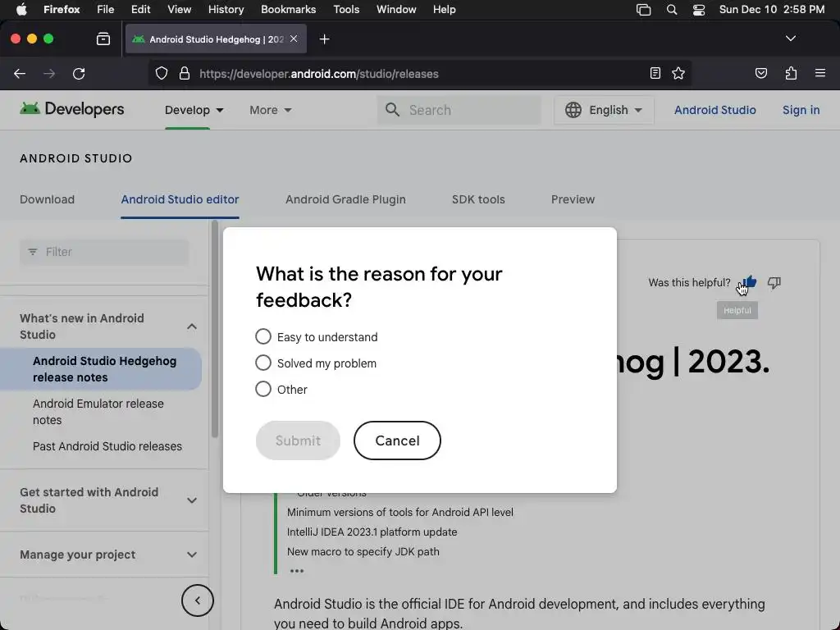Image resolution: width=840 pixels, height=630 pixels.
Task: Open Pocket save icon in toolbar
Action: pyautogui.click(x=760, y=73)
